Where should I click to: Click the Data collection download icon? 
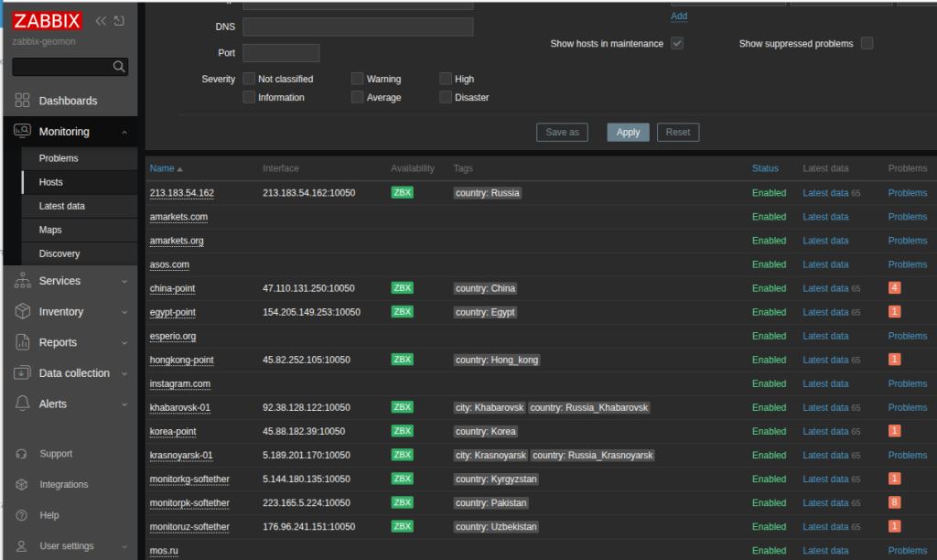click(23, 373)
